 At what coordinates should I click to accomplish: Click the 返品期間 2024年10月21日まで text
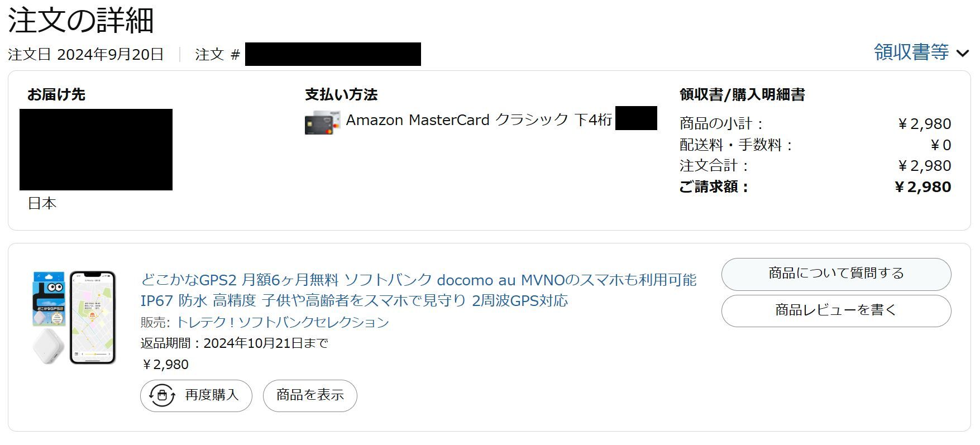pyautogui.click(x=235, y=343)
